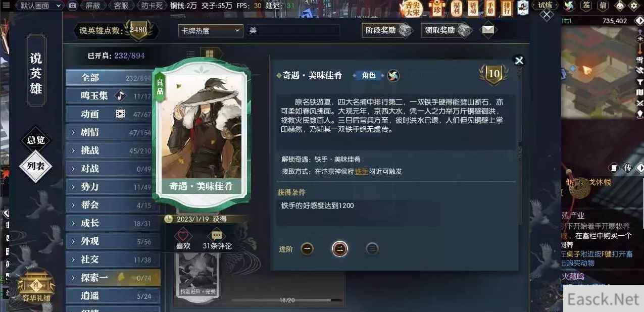
Task: Open the 卡牌热度 sort dropdown
Action: pos(211,30)
